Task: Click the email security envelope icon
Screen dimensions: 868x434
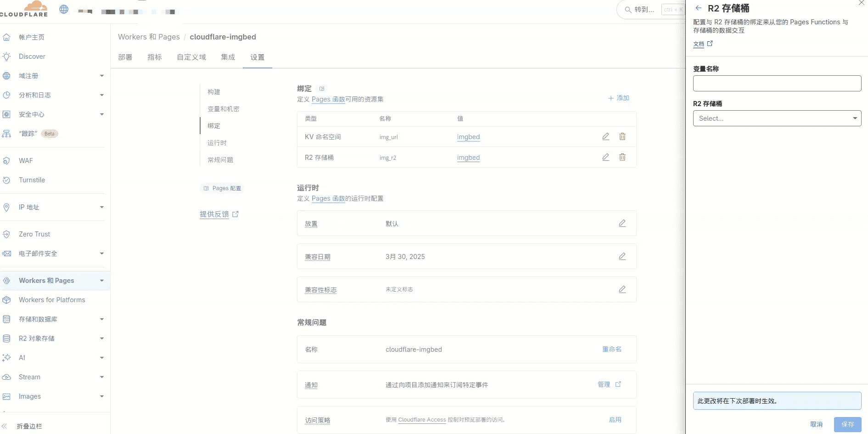Action: 6,254
